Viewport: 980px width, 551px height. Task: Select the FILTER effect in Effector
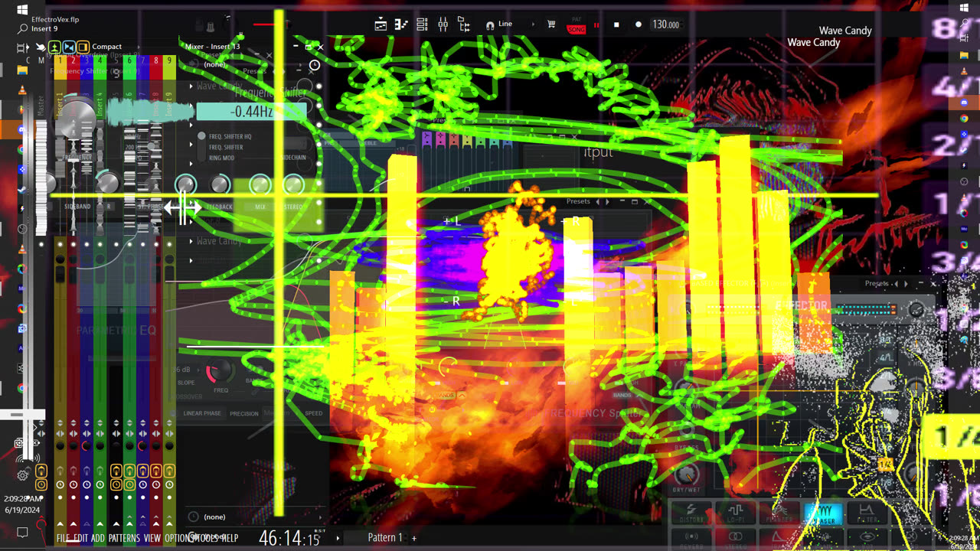(867, 512)
